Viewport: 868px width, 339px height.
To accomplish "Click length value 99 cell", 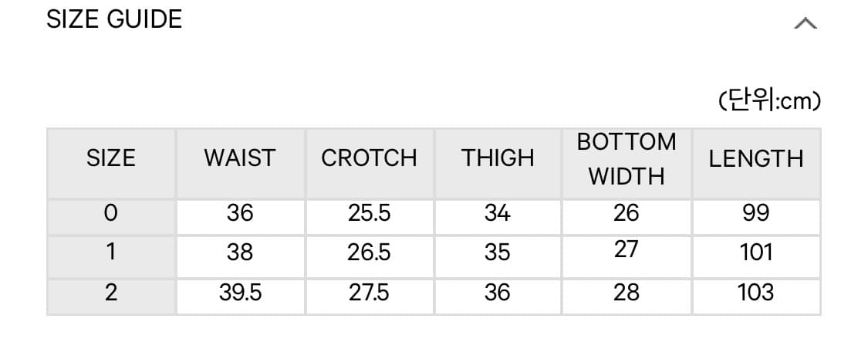I will 756,213.
